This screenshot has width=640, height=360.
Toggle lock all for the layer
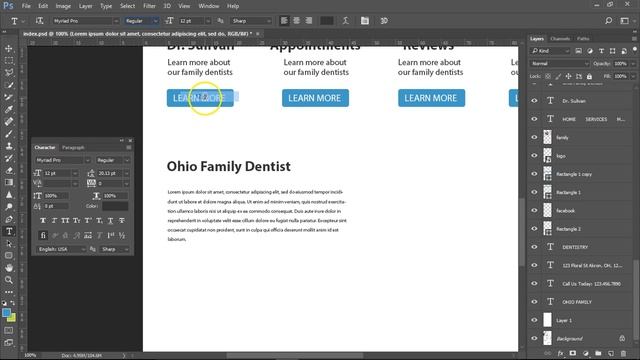[589, 76]
